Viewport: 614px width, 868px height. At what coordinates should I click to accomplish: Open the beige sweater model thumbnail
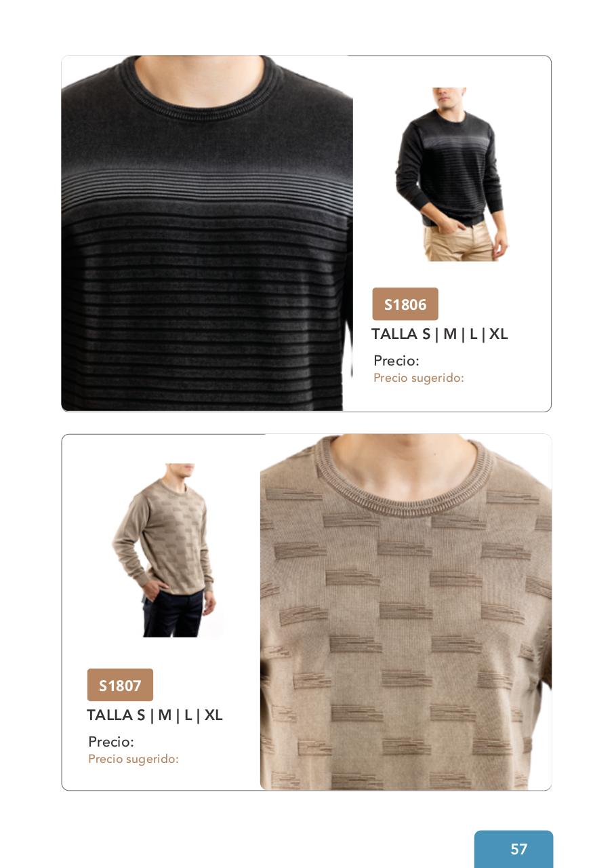(x=164, y=550)
